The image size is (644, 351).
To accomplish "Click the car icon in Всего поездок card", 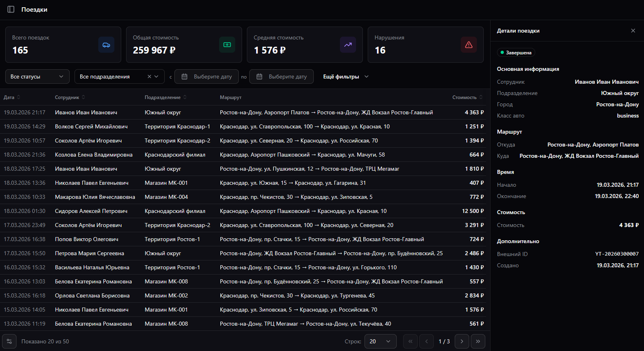I will click(x=106, y=45).
